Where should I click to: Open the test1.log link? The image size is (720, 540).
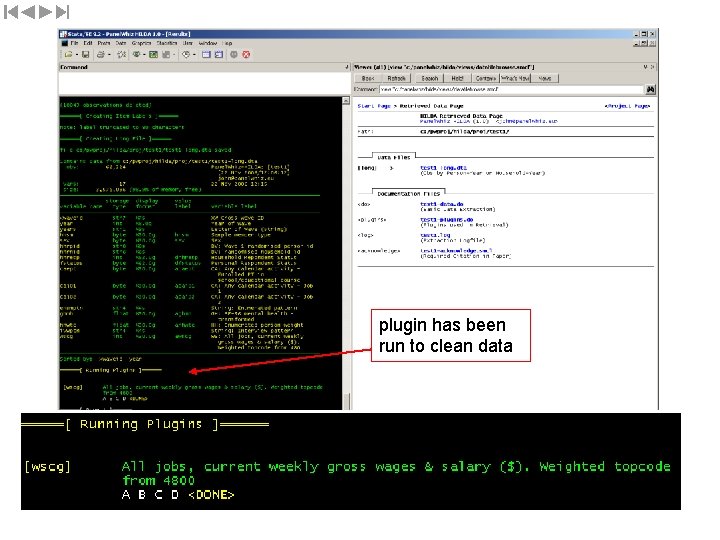435,235
